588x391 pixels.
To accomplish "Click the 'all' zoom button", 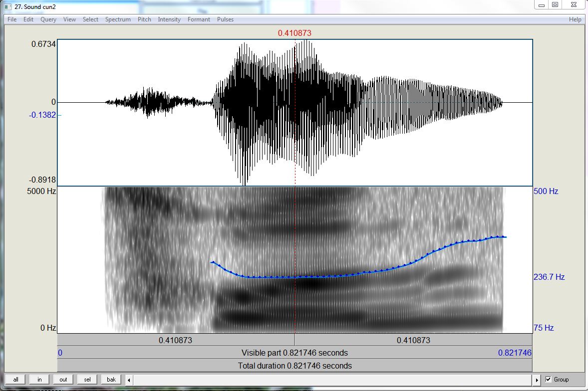I will [x=15, y=380].
